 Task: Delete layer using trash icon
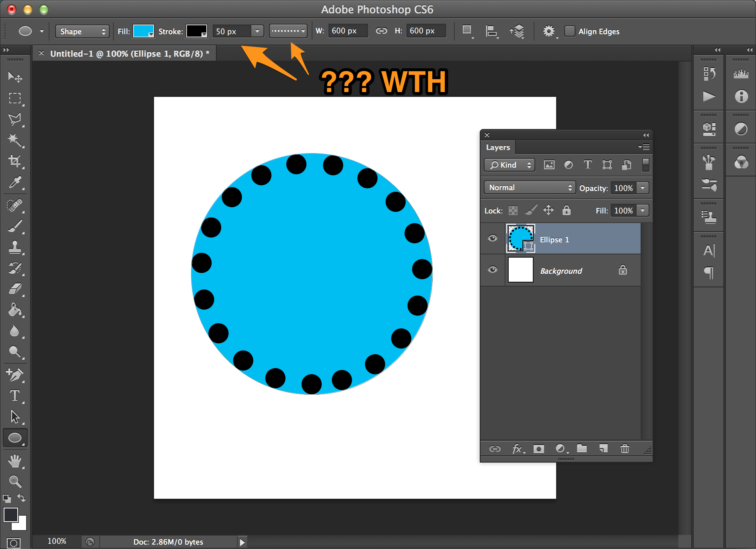[624, 449]
